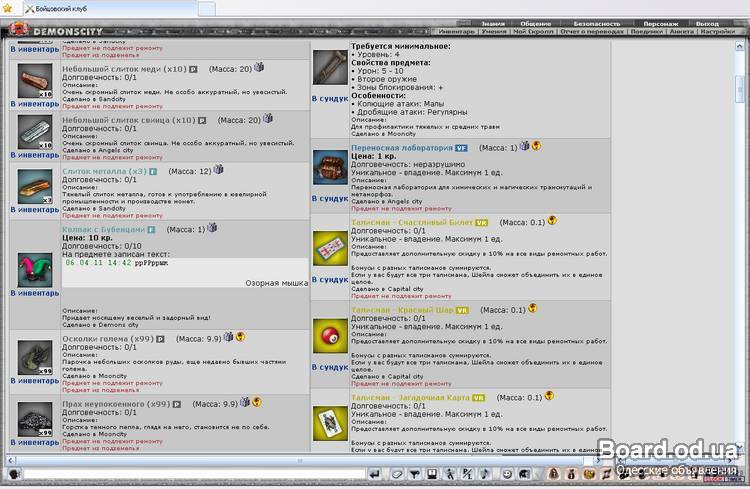
Task: Open the smiley emoticons icon
Action: [507, 474]
